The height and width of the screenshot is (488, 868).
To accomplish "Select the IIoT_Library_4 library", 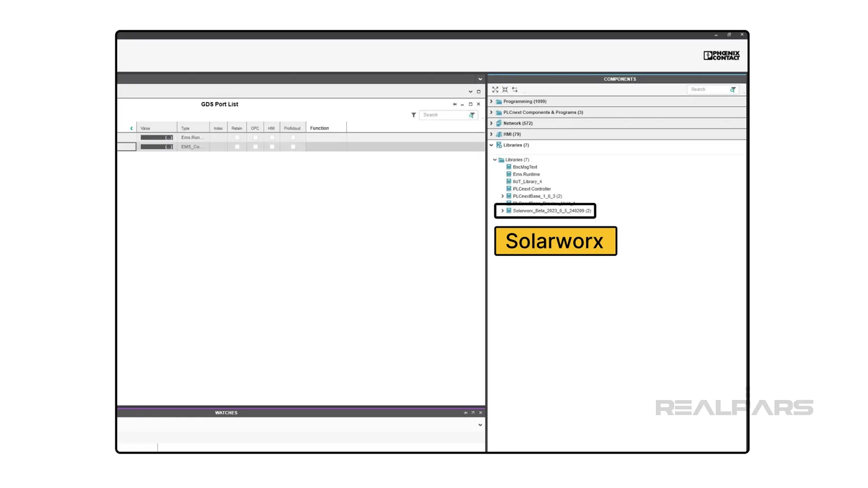I will click(527, 182).
